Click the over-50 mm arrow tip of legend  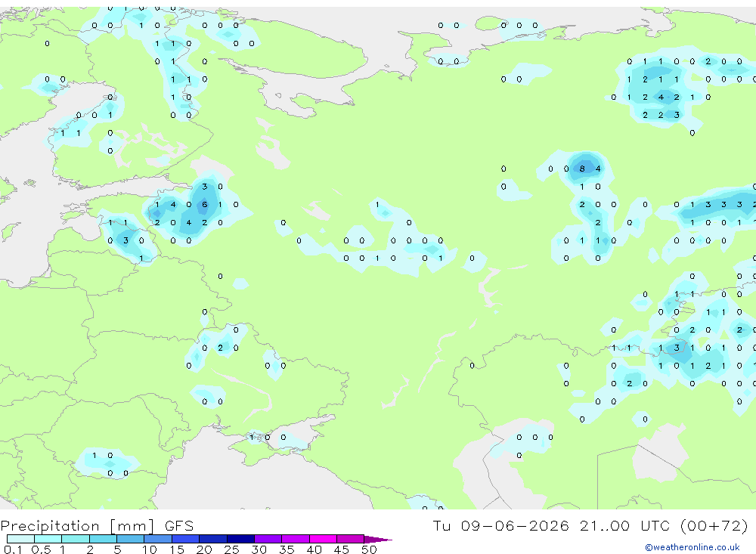pos(379,540)
